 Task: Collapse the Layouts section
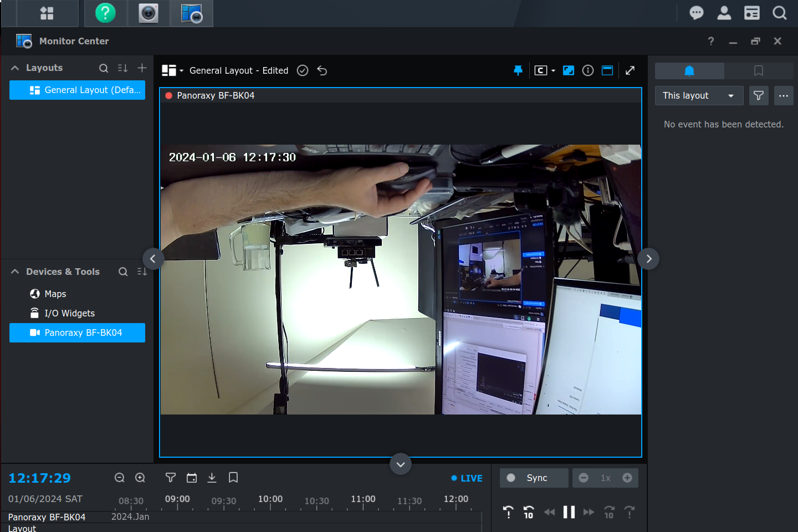(x=15, y=68)
